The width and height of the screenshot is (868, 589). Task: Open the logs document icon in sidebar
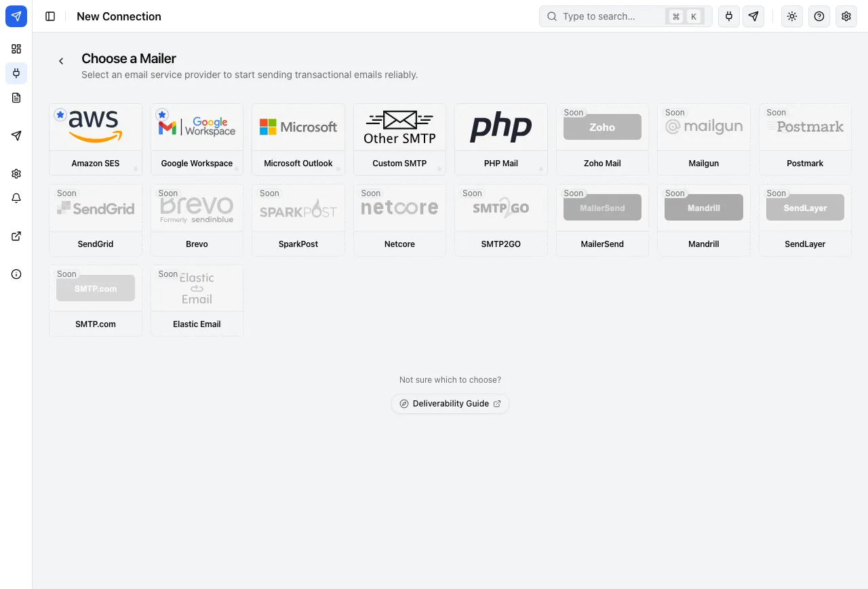point(16,98)
